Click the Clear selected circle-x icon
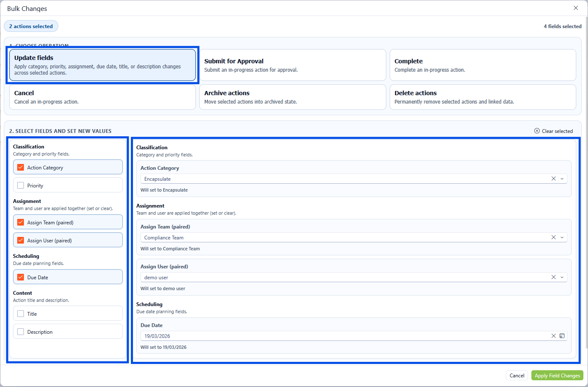This screenshot has height=387, width=588. point(537,131)
